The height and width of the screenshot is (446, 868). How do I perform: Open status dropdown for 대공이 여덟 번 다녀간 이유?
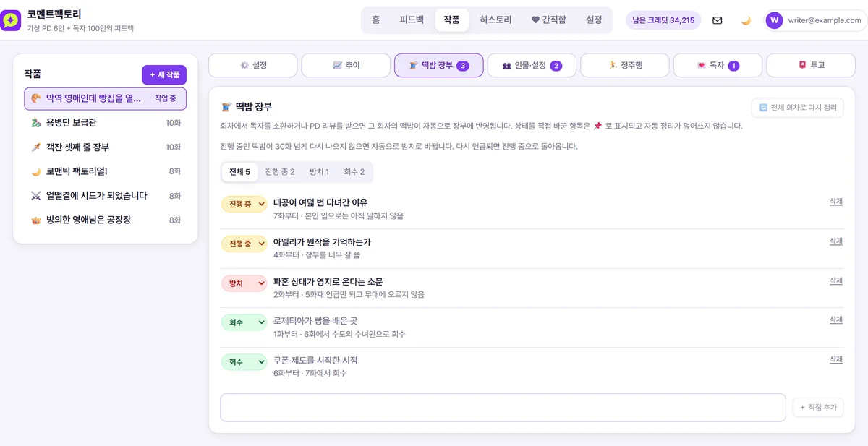point(244,204)
